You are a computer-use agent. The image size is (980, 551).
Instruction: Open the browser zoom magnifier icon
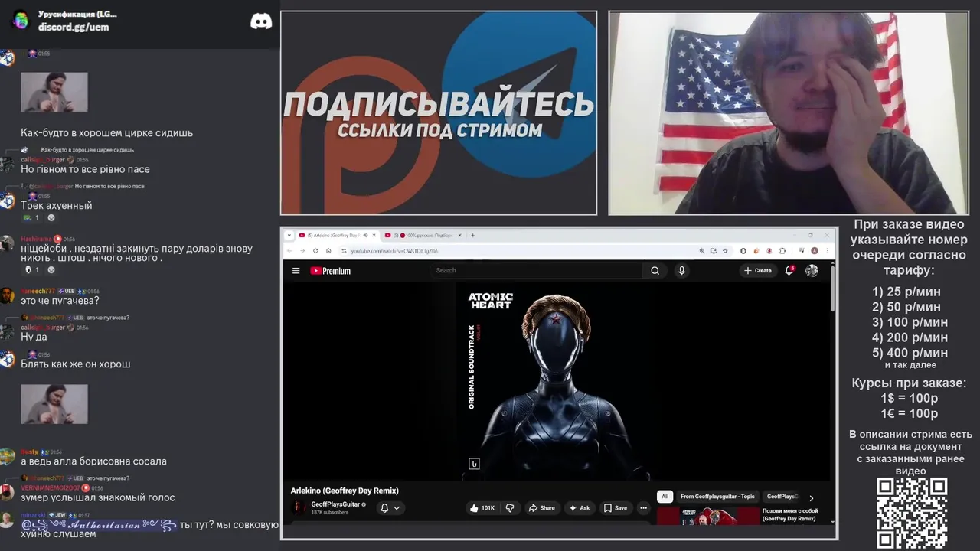(x=701, y=250)
